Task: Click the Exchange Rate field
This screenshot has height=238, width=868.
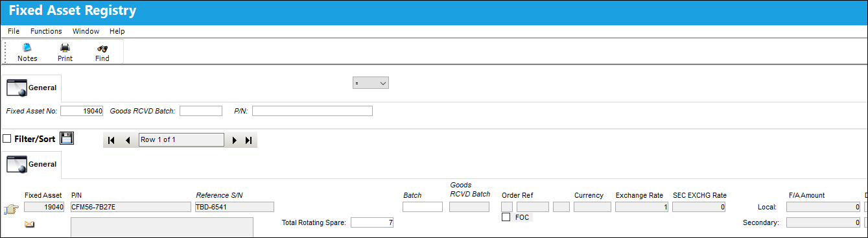Action: 641,208
